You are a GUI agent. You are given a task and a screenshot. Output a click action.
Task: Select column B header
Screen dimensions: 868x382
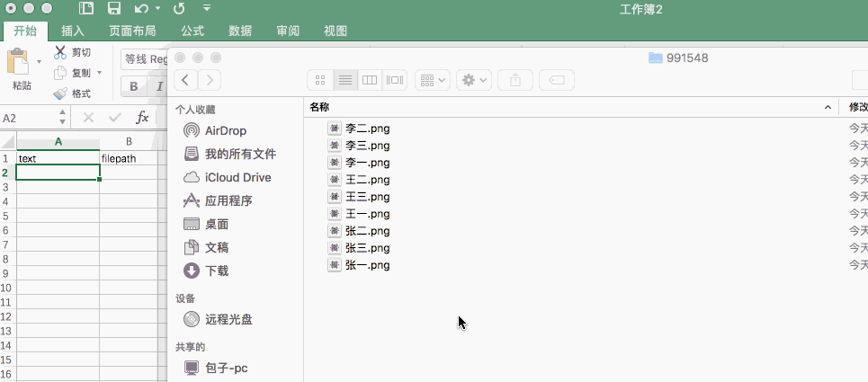coord(129,141)
